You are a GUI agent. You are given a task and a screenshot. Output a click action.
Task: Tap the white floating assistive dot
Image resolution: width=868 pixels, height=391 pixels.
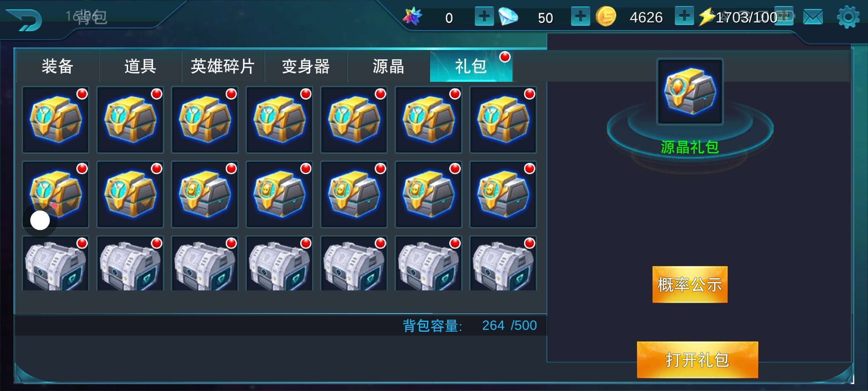(40, 220)
